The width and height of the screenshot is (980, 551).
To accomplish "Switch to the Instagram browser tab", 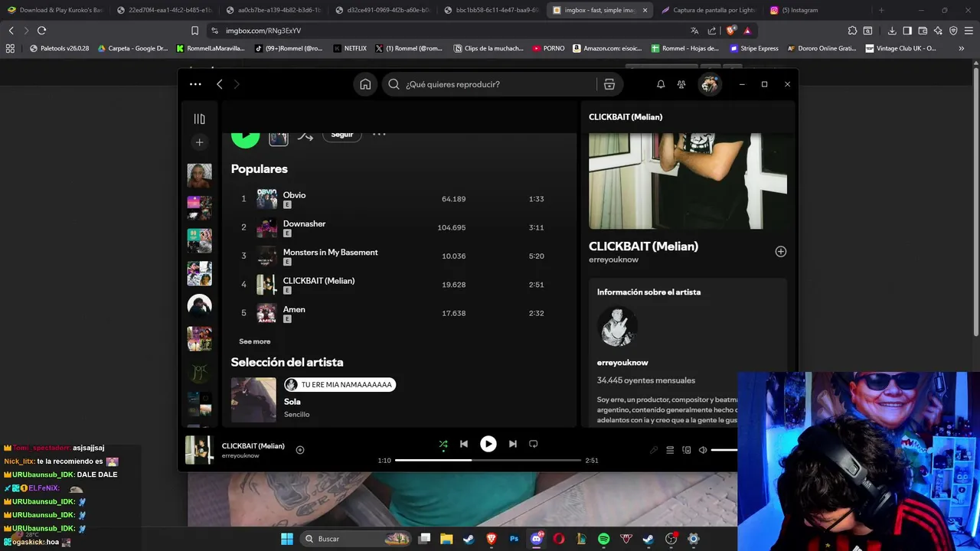I will (x=799, y=10).
